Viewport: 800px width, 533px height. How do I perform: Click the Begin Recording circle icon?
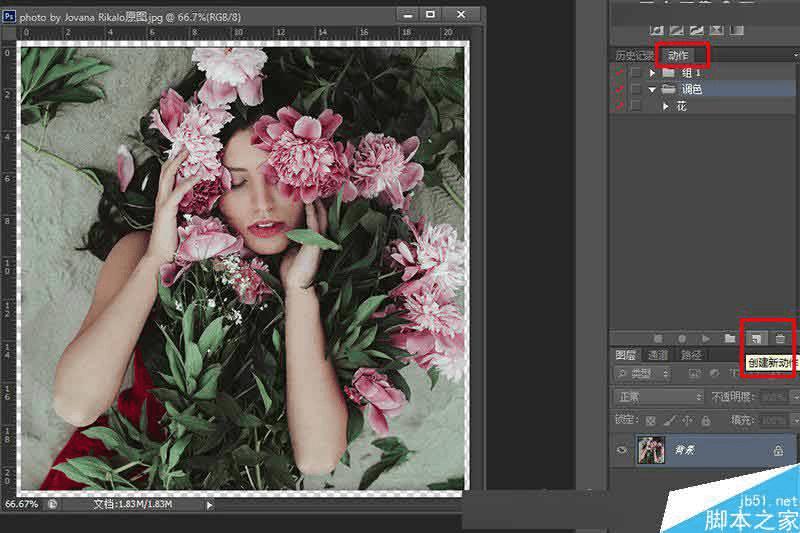point(682,339)
